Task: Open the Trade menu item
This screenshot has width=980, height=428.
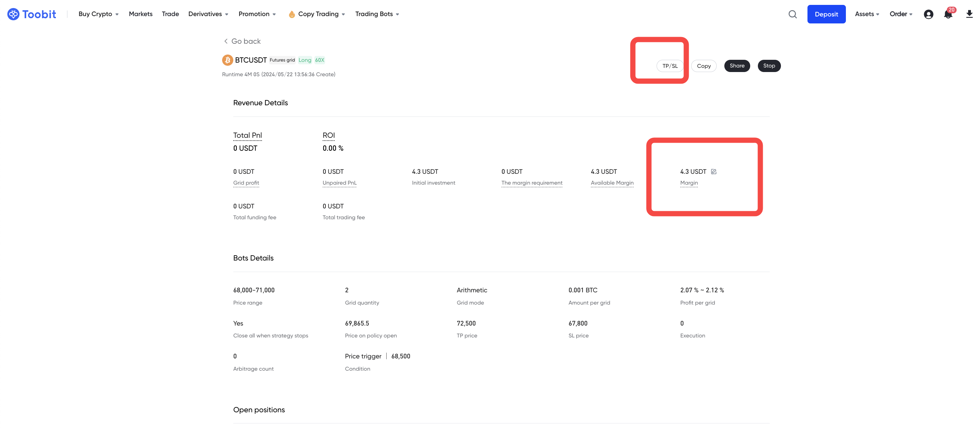Action: [170, 14]
